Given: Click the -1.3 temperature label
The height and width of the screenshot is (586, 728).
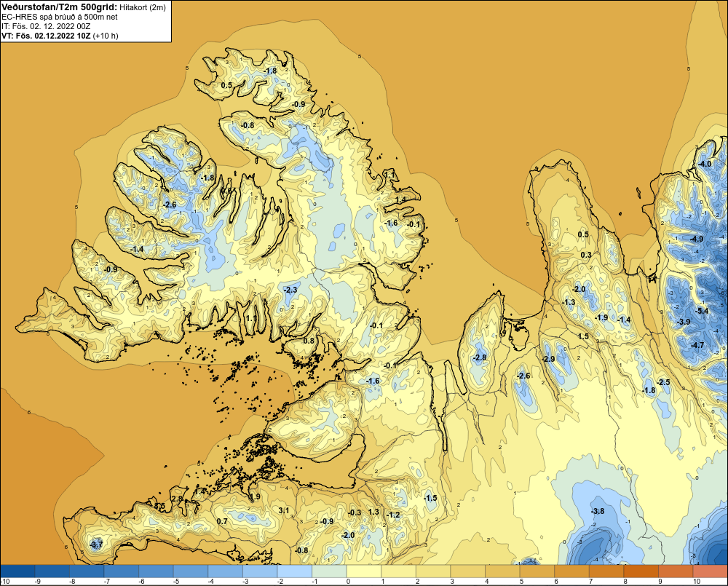Looking at the screenshot, I should coord(569,302).
